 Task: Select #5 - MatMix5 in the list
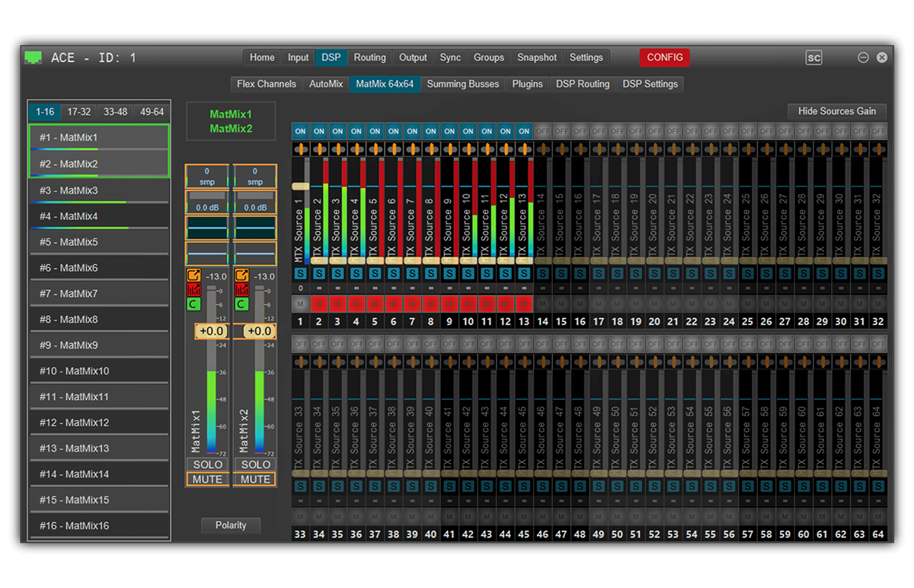(x=99, y=242)
